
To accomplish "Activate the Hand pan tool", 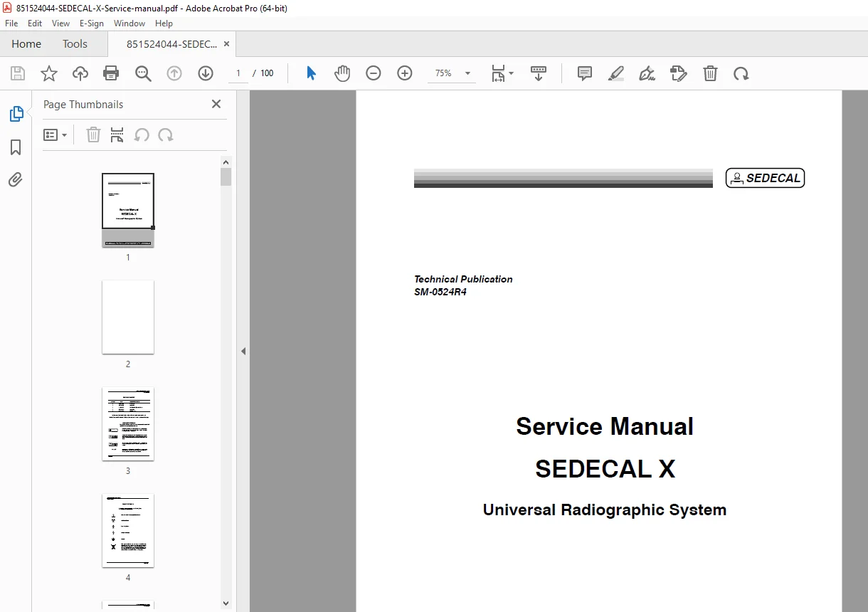I will pos(342,73).
